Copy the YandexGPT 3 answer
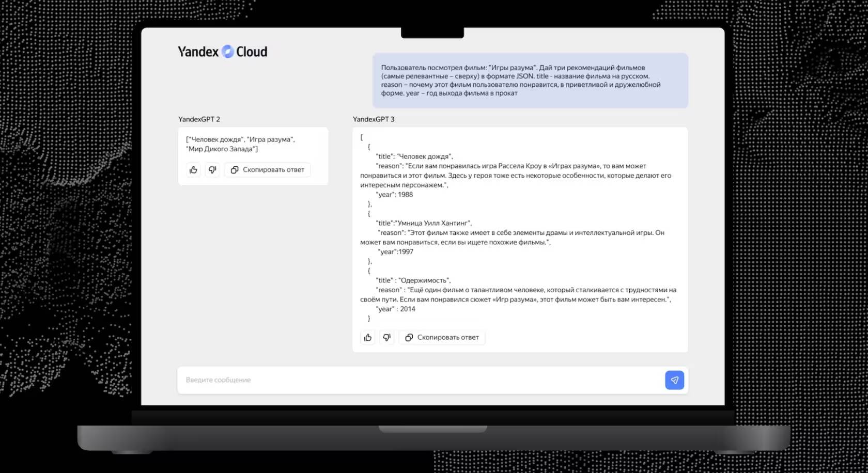The height and width of the screenshot is (473, 868). coord(442,338)
